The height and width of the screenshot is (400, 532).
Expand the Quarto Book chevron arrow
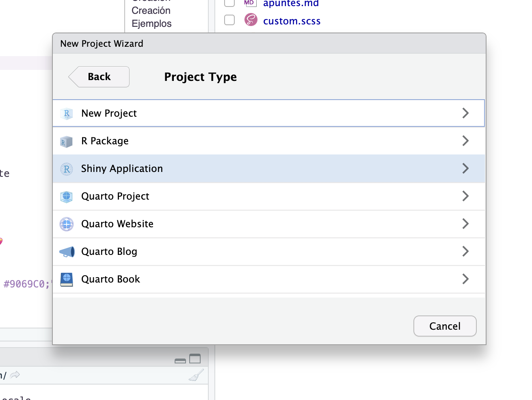[x=465, y=279]
